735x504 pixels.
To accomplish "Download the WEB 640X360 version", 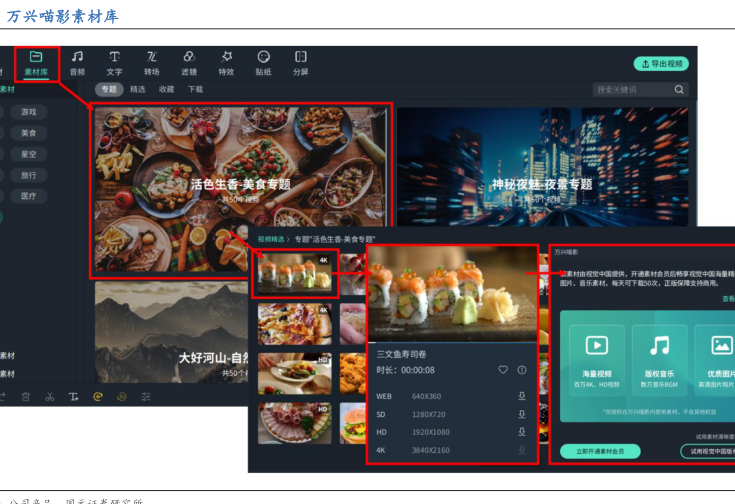I will pos(521,395).
